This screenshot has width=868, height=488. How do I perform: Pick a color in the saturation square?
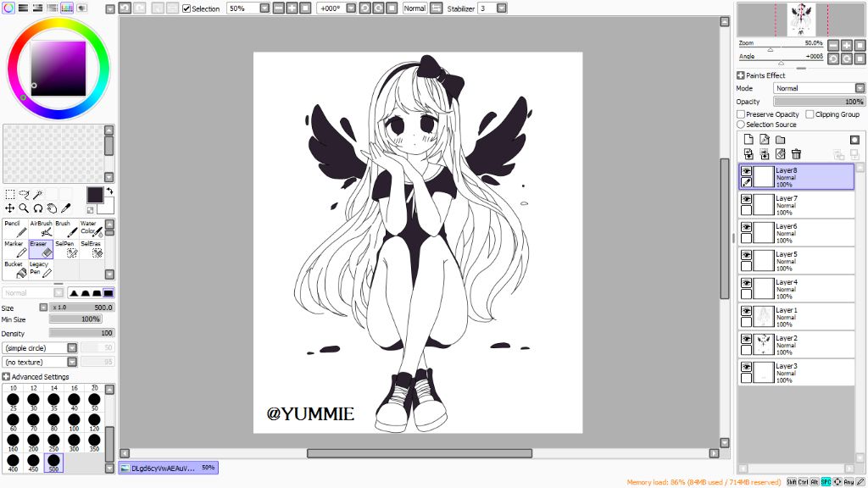(x=58, y=69)
